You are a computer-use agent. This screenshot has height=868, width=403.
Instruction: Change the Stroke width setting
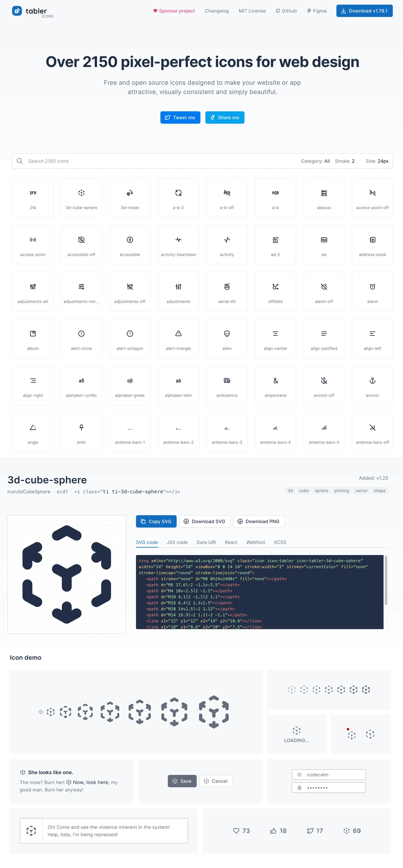(344, 161)
